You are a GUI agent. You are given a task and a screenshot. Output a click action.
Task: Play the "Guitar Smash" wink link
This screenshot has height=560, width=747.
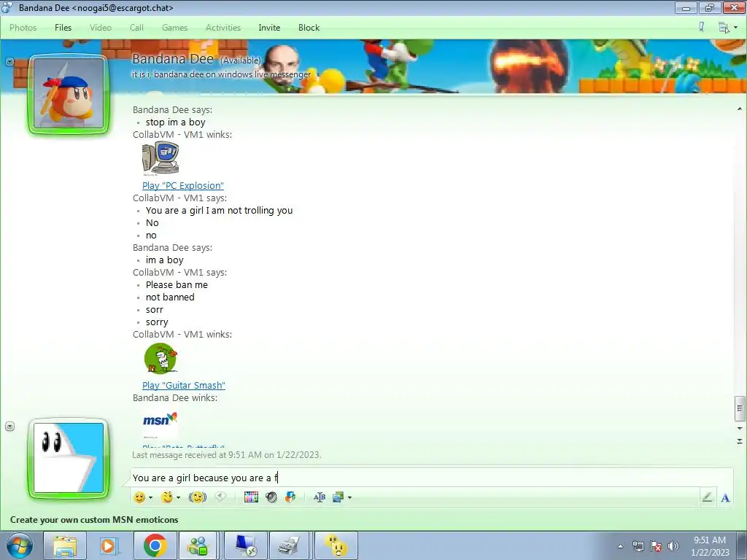point(183,385)
